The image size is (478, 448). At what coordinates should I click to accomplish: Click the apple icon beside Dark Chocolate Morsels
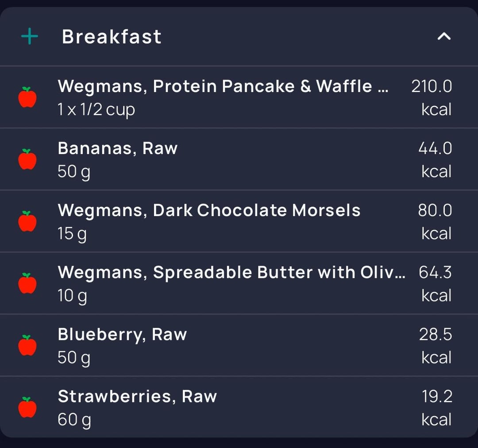(27, 221)
